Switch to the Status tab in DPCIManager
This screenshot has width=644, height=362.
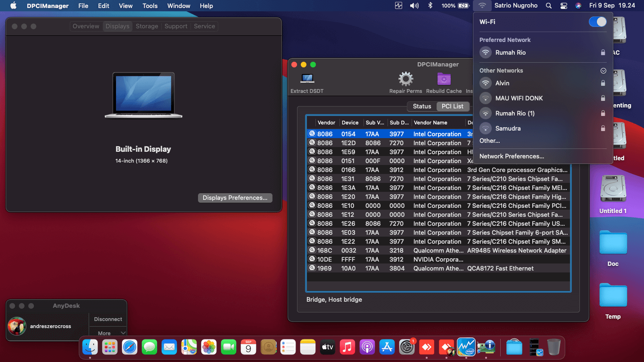pyautogui.click(x=422, y=106)
